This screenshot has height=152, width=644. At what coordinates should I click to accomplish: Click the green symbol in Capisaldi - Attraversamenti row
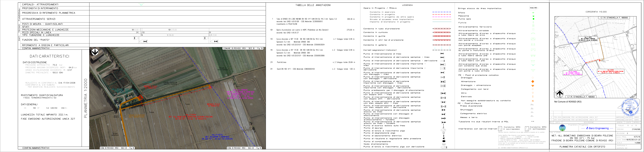click(141, 5)
